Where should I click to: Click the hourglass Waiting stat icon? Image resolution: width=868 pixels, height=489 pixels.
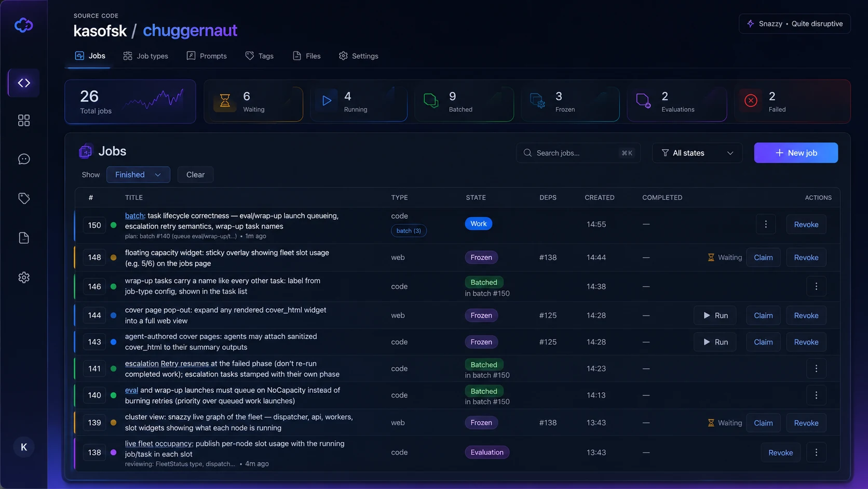point(225,101)
